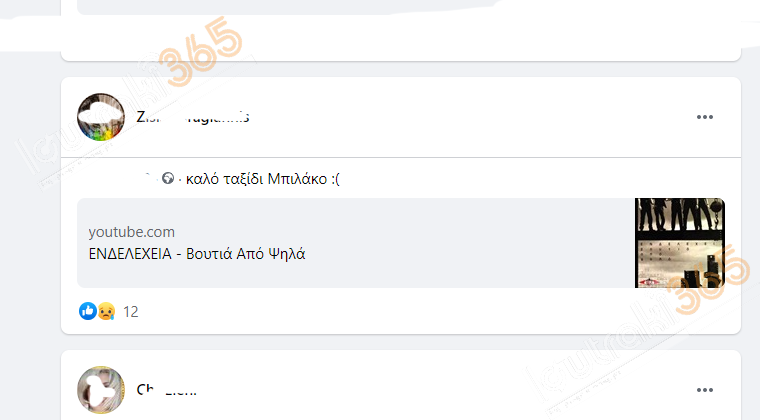Open the ΕΝΔΕΛΕΧΕΙΑ - Βουτιά Από Ψηλά link

(197, 254)
